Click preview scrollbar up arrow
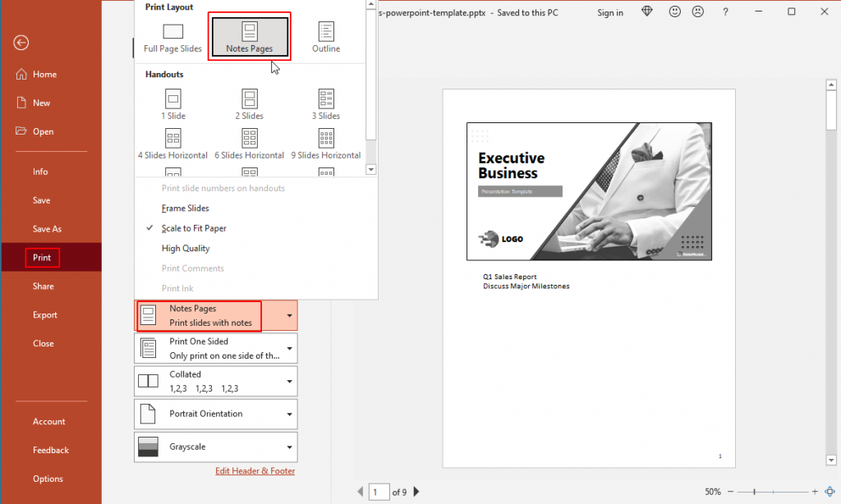Image resolution: width=841 pixels, height=504 pixels. 831,85
